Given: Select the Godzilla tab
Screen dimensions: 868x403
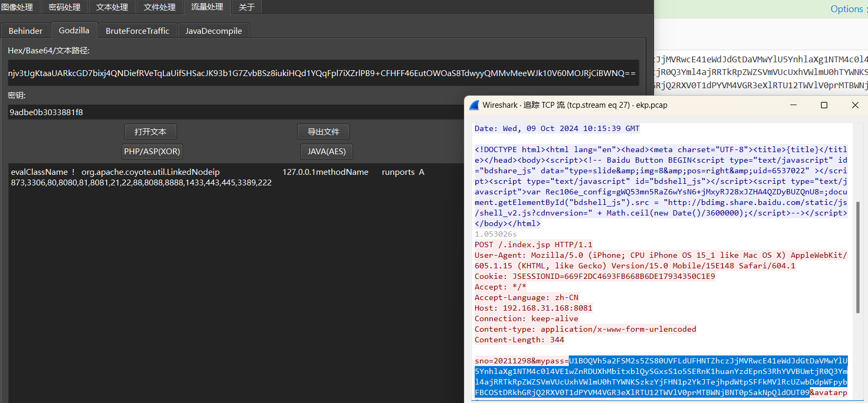Looking at the screenshot, I should coord(74,30).
